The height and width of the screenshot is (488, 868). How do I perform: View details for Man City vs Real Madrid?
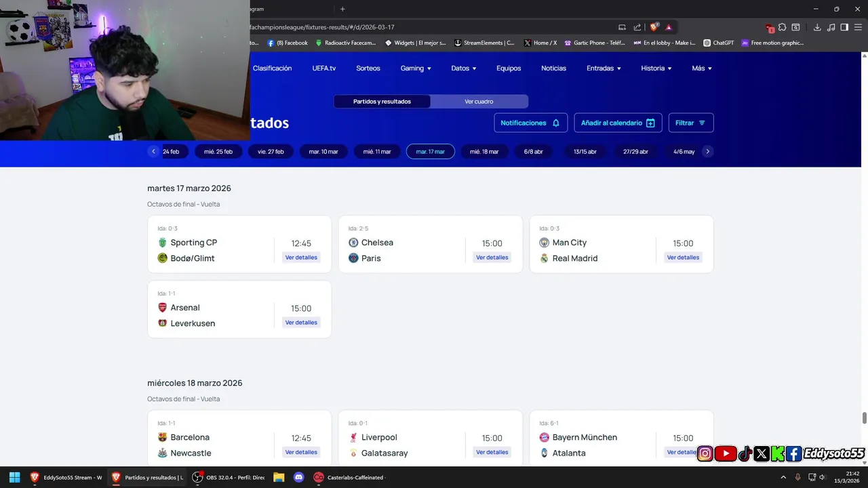pyautogui.click(x=683, y=258)
